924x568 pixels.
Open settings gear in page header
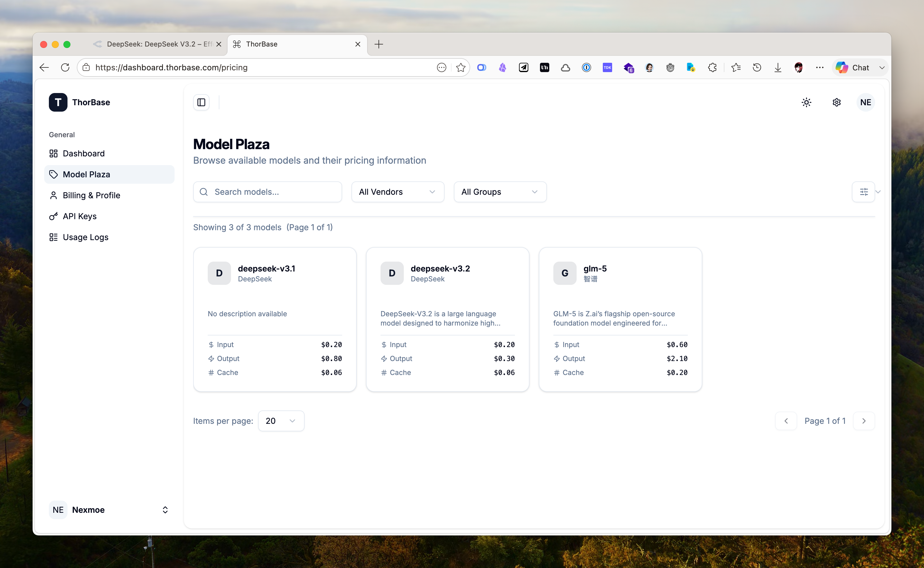(x=836, y=102)
